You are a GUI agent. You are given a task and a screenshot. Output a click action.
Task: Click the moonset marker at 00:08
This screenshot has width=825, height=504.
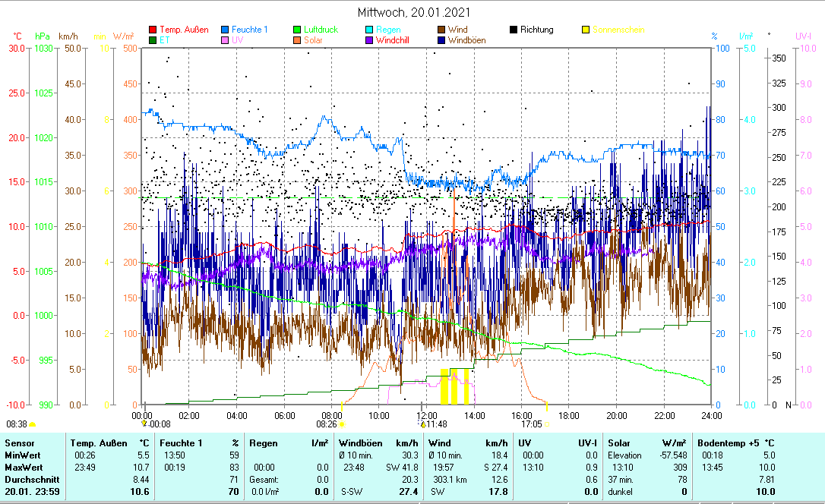(144, 424)
